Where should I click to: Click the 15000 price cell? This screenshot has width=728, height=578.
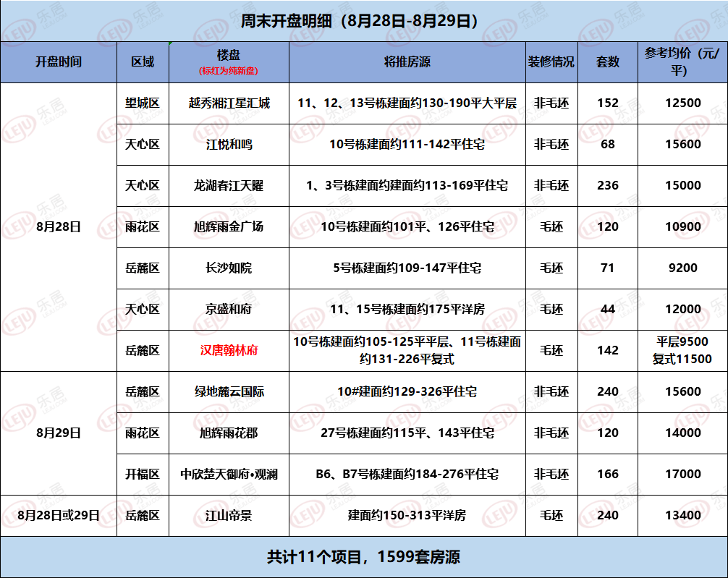683,186
